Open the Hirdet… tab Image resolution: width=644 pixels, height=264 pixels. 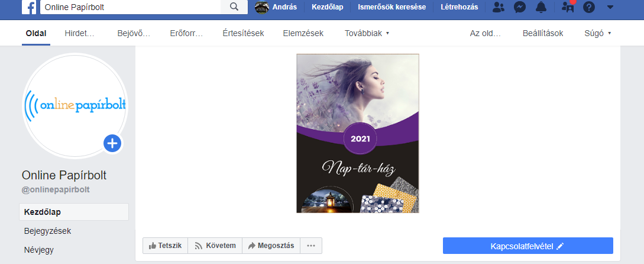(80, 33)
